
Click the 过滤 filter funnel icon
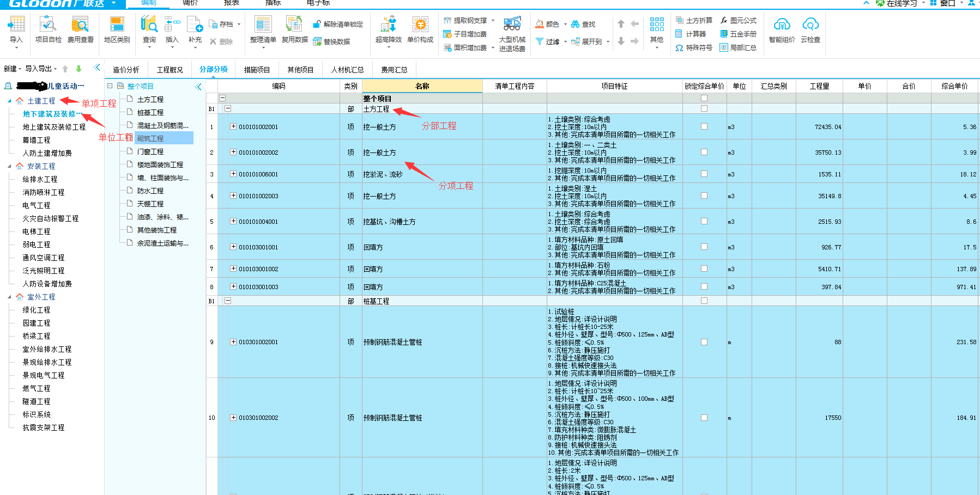(539, 41)
